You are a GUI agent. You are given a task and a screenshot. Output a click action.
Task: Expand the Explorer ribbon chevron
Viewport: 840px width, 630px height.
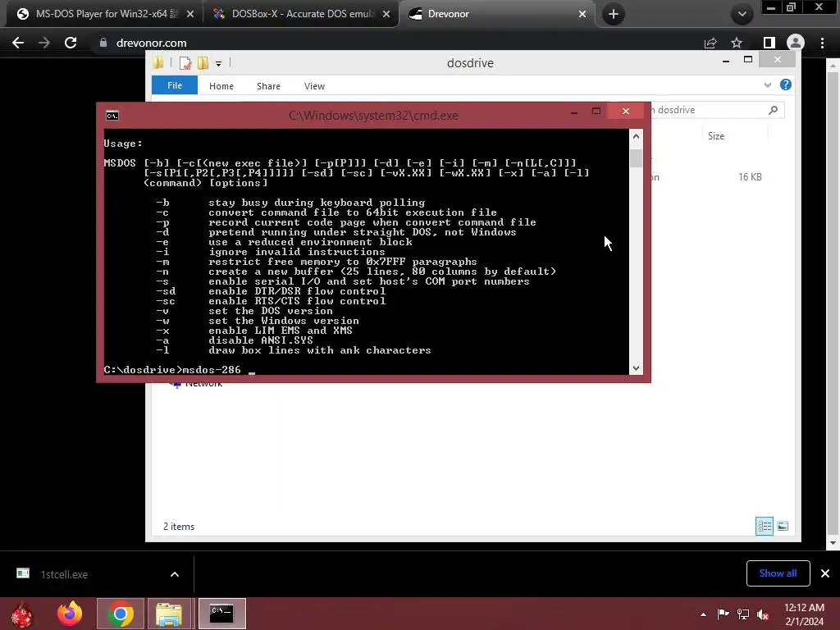pos(768,85)
